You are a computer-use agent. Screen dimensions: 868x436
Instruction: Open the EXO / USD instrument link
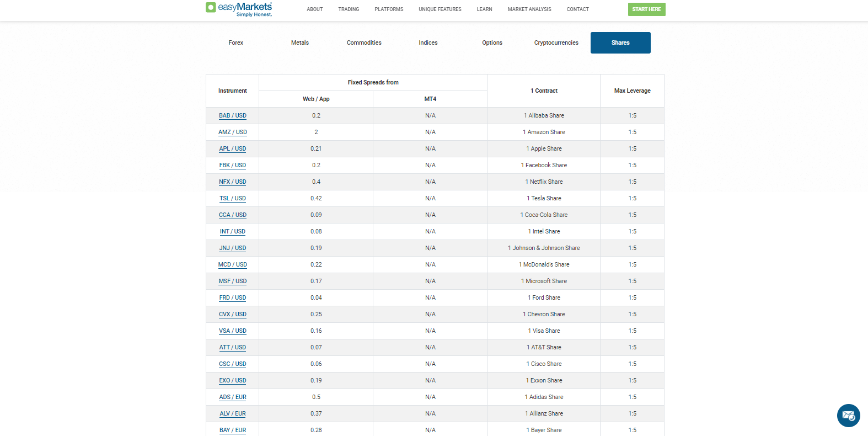coord(233,381)
